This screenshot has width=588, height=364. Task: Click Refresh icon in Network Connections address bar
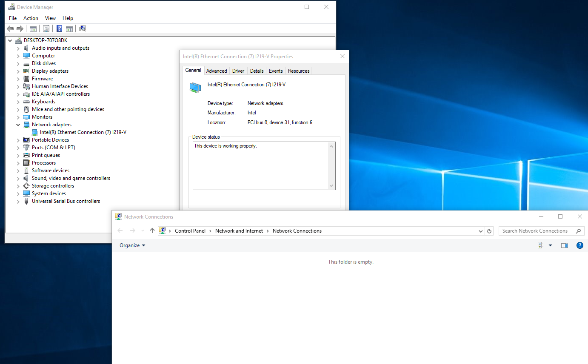click(x=489, y=231)
